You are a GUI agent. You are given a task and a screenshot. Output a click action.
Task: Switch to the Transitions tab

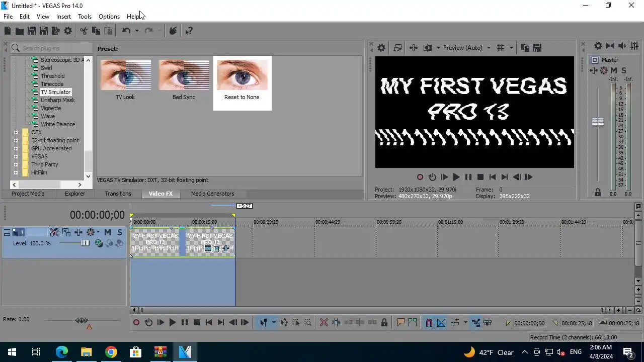118,194
